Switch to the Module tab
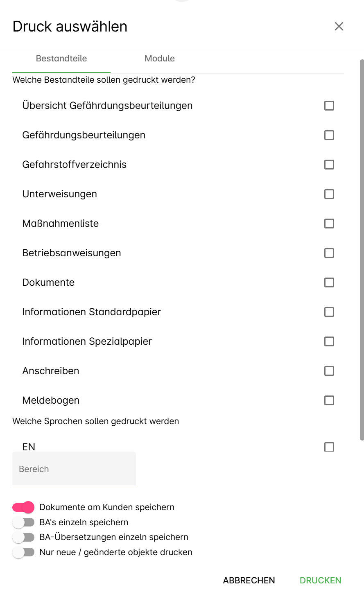364x601 pixels. (160, 59)
